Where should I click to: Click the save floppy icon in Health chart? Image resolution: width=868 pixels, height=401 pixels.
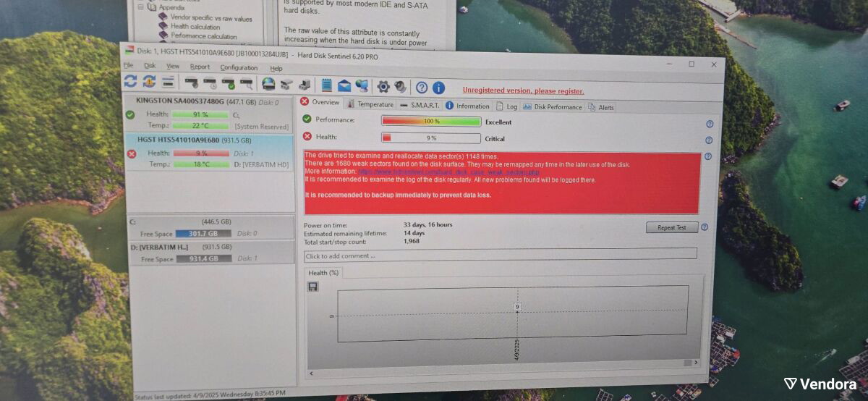click(x=312, y=287)
